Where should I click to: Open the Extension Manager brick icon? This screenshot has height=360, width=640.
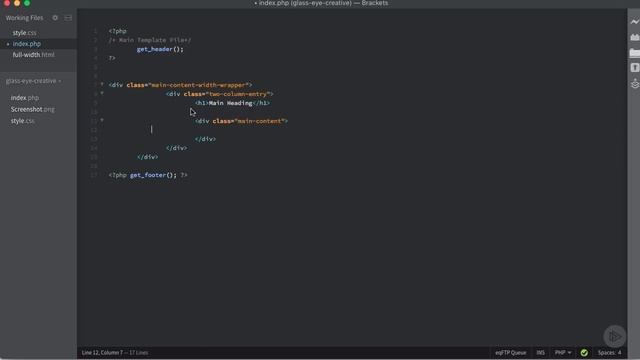click(x=635, y=37)
